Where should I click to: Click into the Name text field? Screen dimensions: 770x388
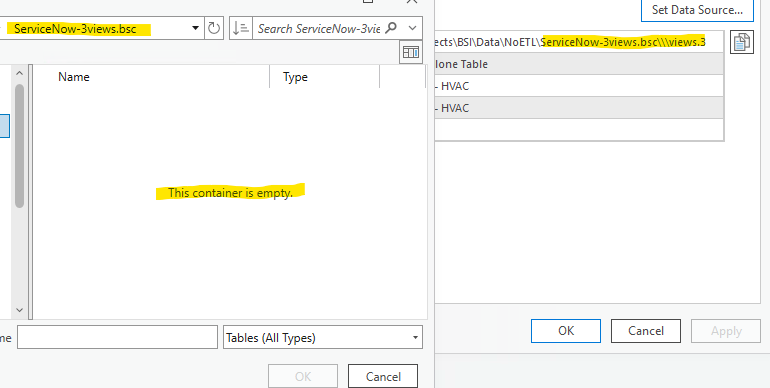pos(117,337)
